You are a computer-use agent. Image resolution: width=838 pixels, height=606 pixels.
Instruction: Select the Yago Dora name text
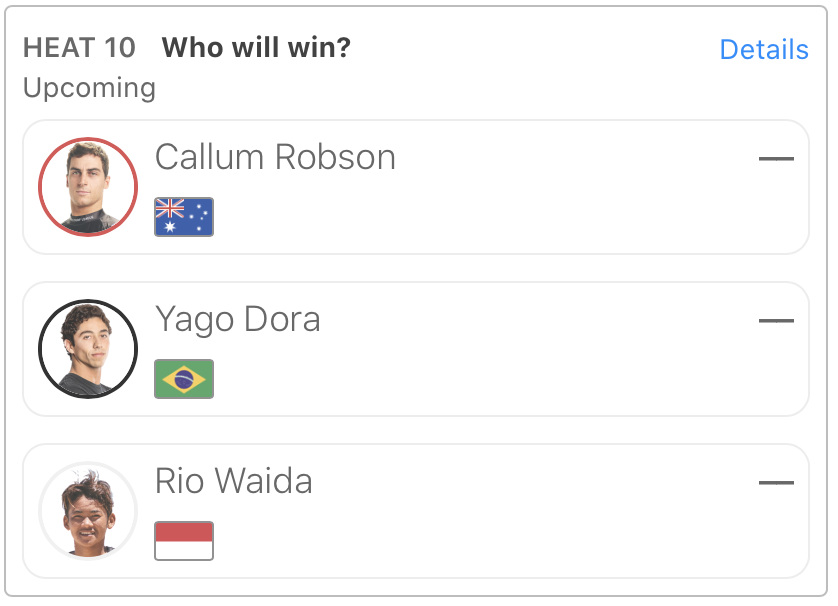238,319
